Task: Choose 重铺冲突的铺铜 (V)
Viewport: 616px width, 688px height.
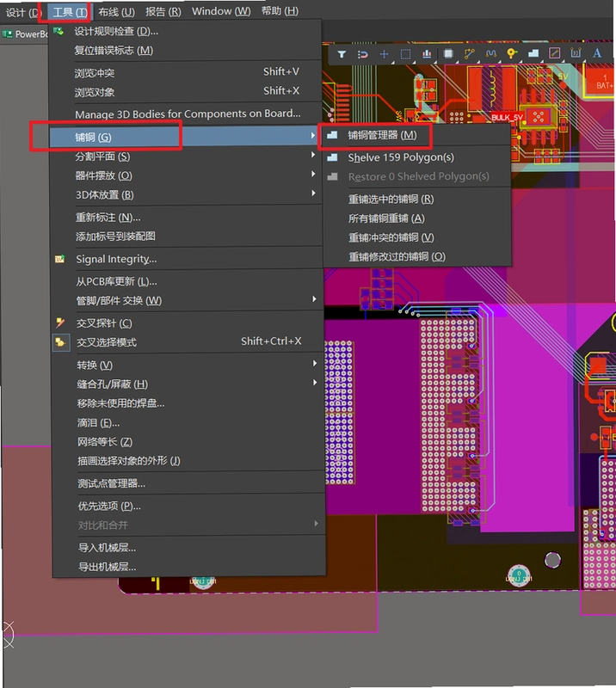Action: [417, 237]
